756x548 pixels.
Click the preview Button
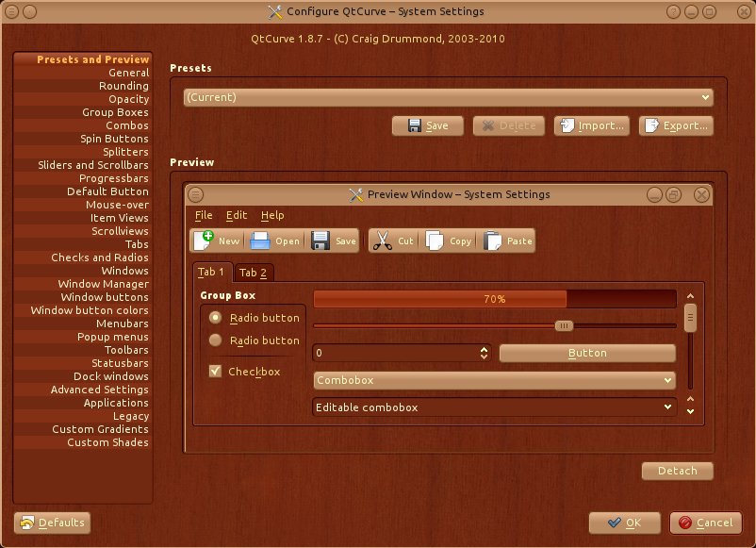point(587,353)
